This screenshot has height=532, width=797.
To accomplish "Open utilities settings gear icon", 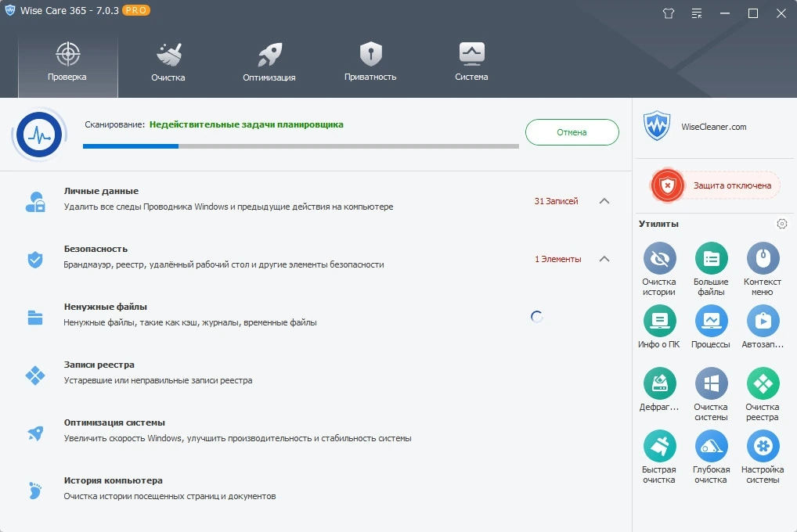I will click(782, 224).
